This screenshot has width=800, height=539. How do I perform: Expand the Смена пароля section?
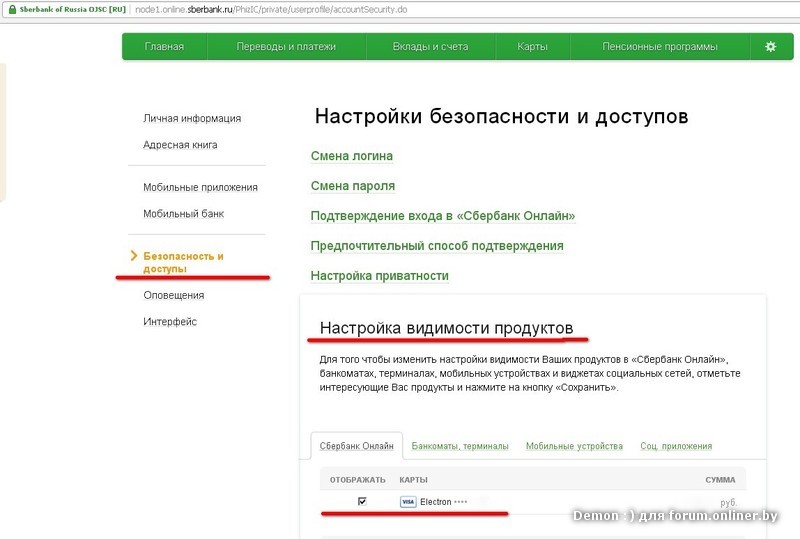353,186
